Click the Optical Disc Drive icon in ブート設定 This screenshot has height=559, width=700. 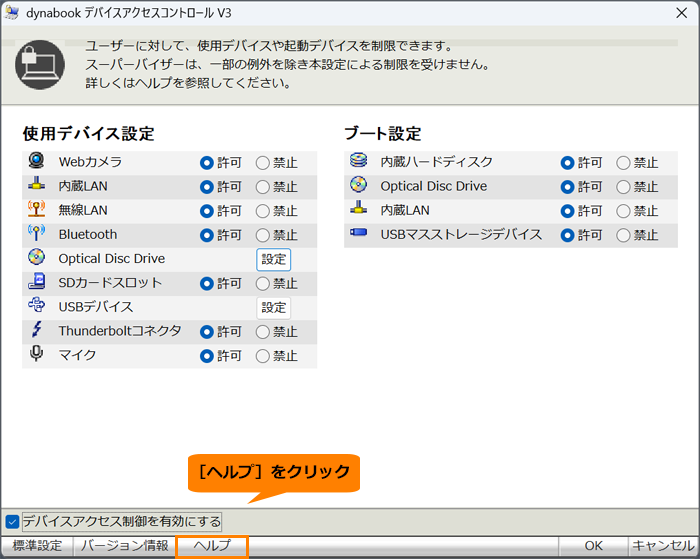(358, 184)
